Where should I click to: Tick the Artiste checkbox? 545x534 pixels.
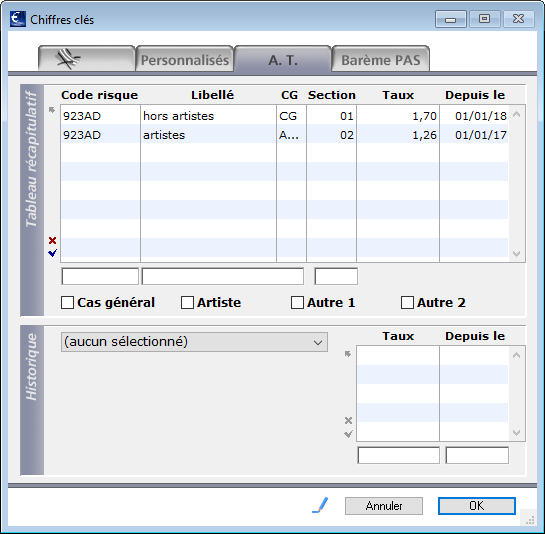click(x=187, y=302)
